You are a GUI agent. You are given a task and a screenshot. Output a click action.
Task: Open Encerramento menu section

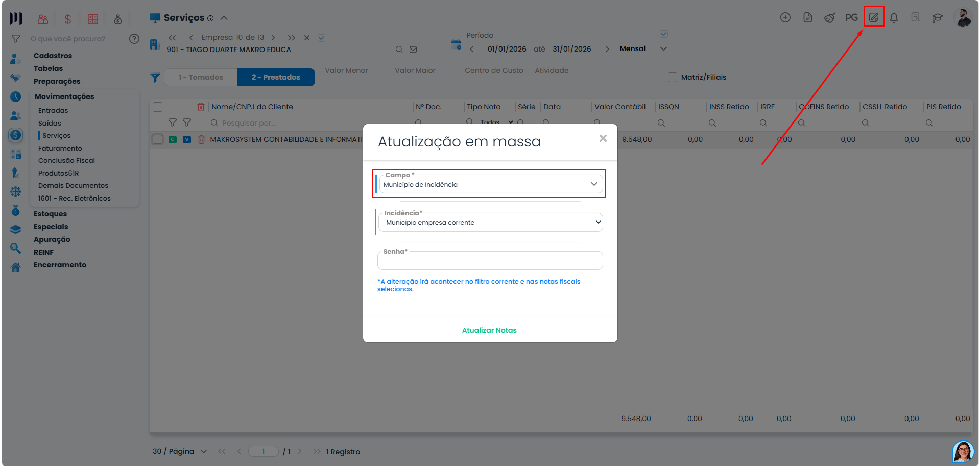[x=60, y=265]
